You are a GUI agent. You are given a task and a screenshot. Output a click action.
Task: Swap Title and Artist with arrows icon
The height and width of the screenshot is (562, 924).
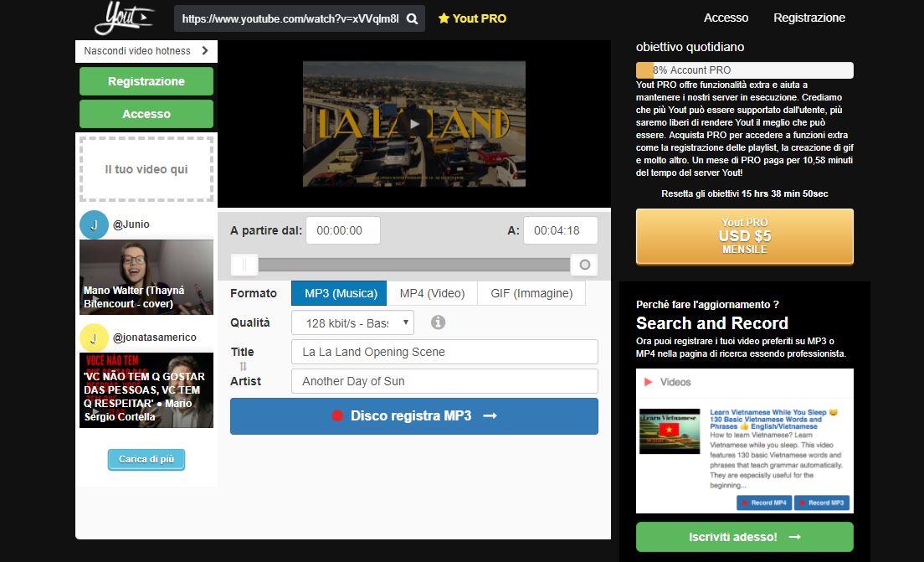pyautogui.click(x=243, y=366)
